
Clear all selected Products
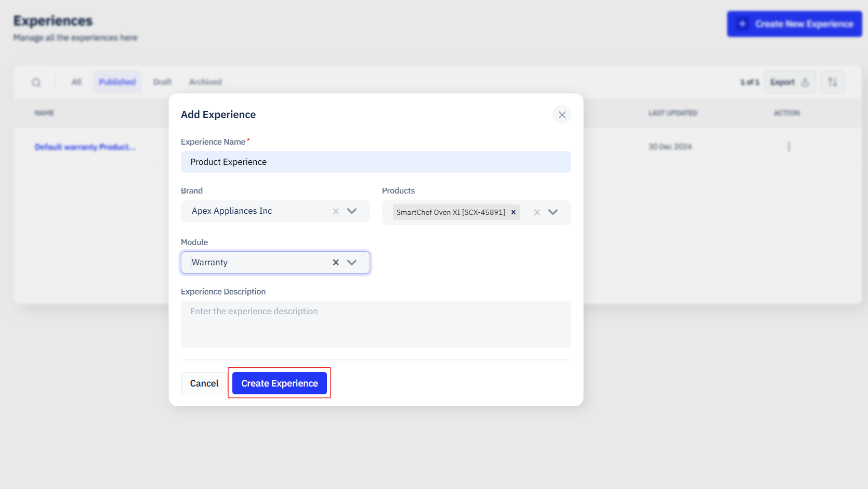coord(537,212)
